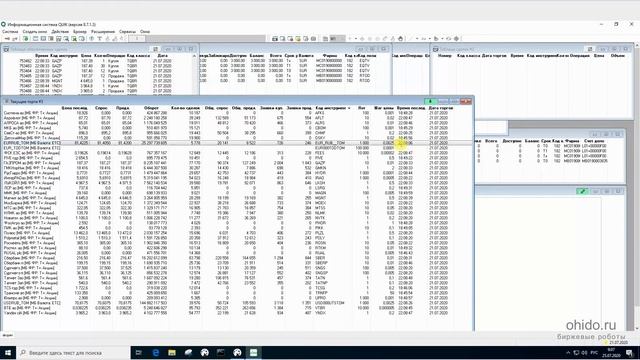This screenshot has width=640, height=360.
Task: Click the Лот column header
Action: pyautogui.click(x=362, y=108)
